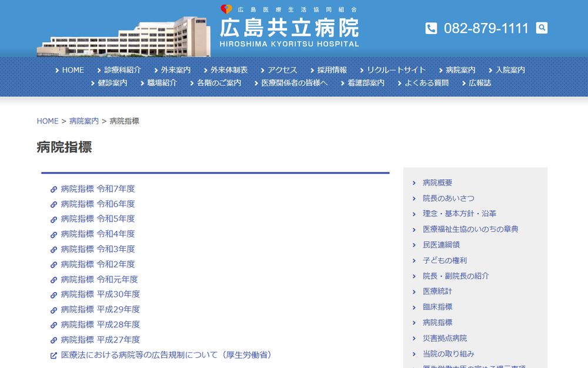
Task: Click chain-link icon beside 令和7年度
Action: (54, 189)
